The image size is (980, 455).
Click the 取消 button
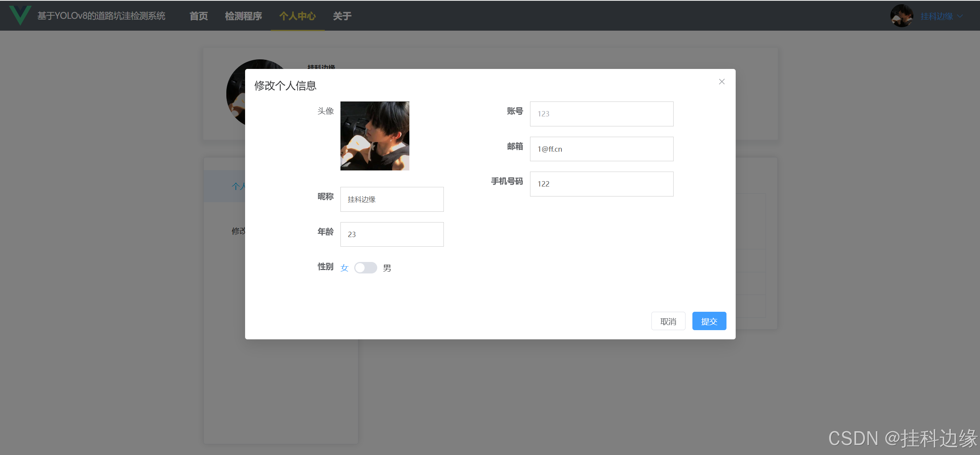point(668,321)
